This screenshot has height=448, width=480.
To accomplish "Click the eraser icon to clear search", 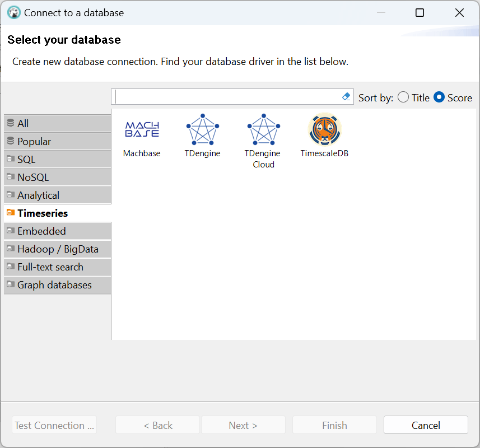I will coord(346,97).
